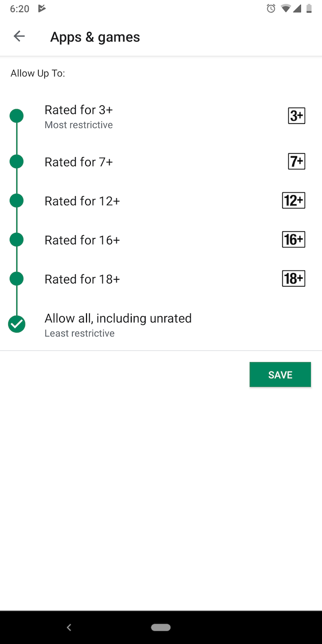Tap the Wi-Fi signal icon in status bar
Viewport: 322px width, 644px height.
coord(285,8)
